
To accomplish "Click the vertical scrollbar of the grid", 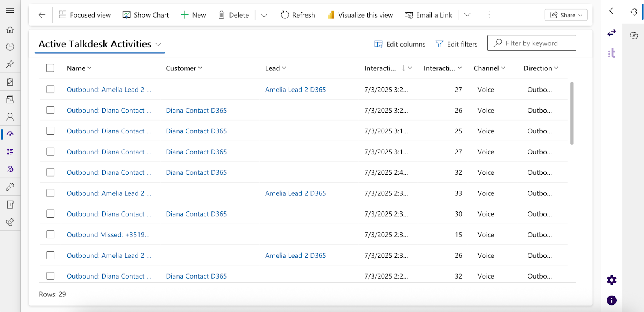I will 572,113.
